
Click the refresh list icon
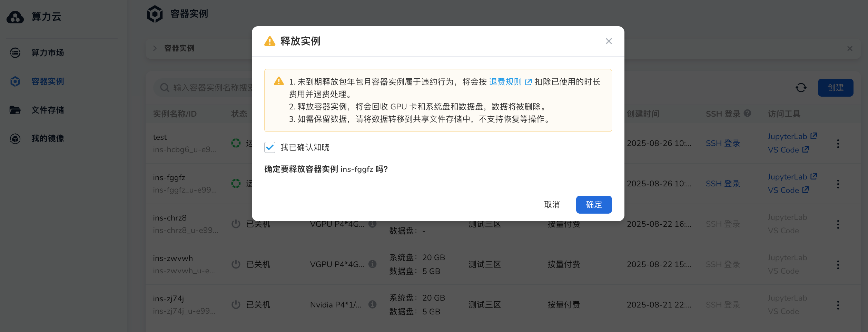coord(801,88)
